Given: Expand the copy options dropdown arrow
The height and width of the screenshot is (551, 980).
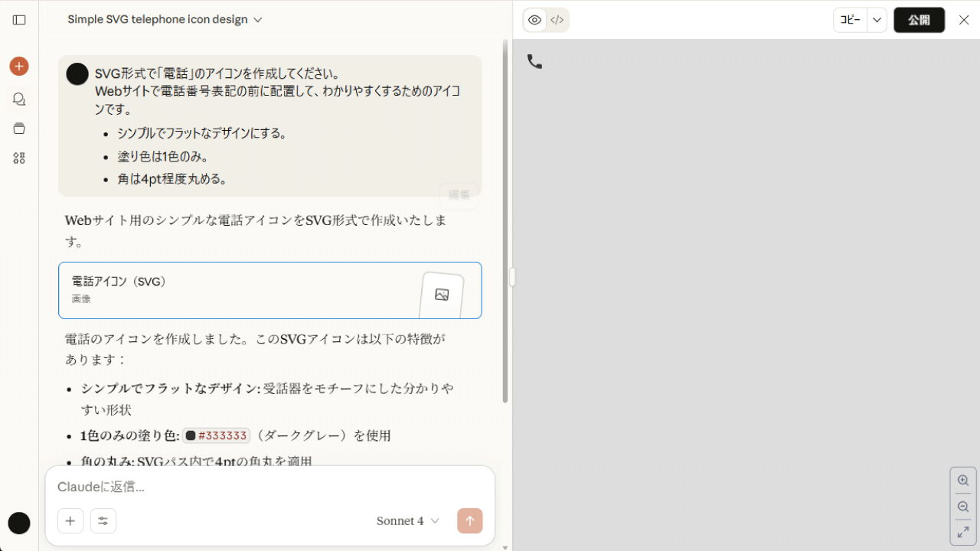Looking at the screenshot, I should coord(877,20).
